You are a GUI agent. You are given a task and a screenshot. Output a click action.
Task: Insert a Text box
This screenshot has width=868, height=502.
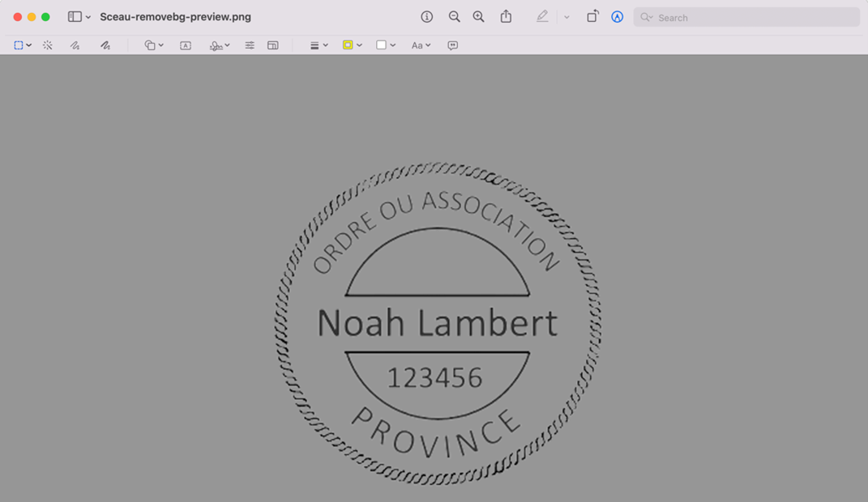(x=186, y=45)
